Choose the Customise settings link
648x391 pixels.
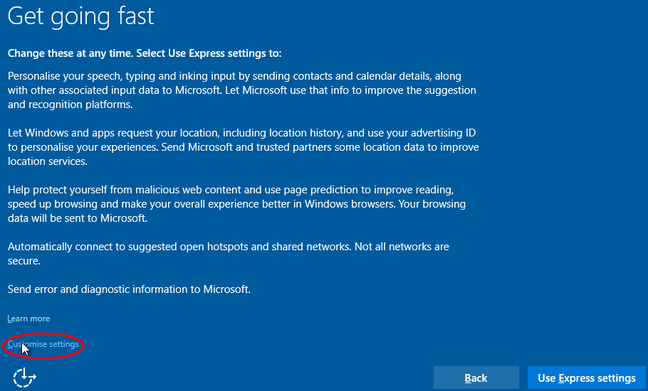[43, 344]
